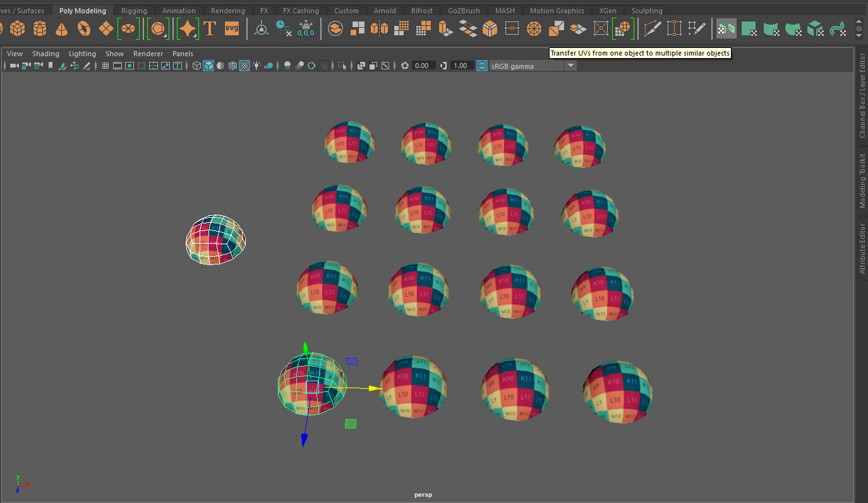Image resolution: width=868 pixels, height=503 pixels.
Task: Toggle the gamma ON button
Action: [x=481, y=65]
